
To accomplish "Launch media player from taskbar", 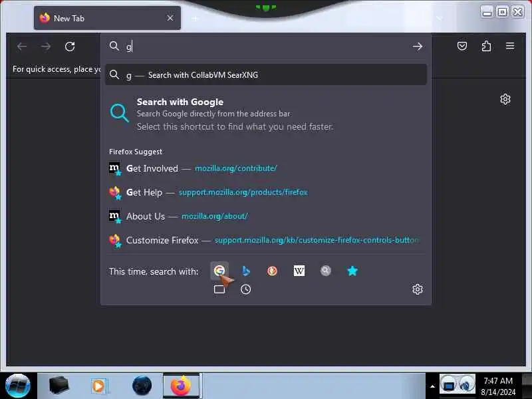I will click(99, 386).
